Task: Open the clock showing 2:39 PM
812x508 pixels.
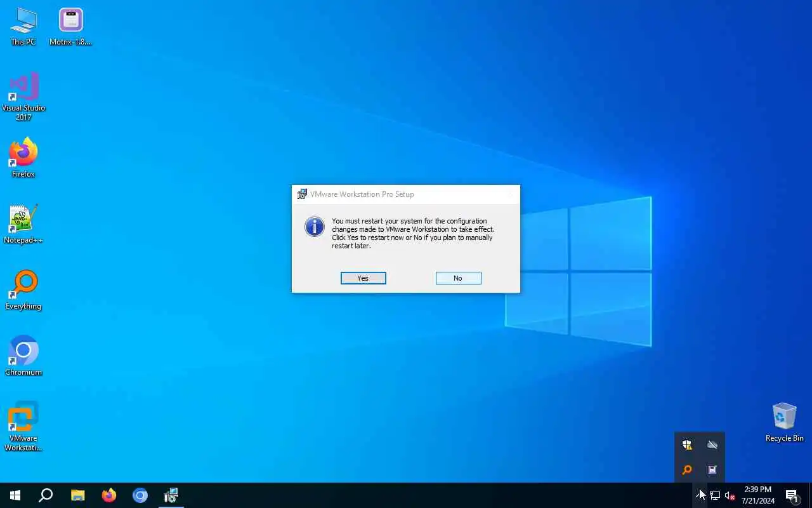Action: tap(758, 495)
